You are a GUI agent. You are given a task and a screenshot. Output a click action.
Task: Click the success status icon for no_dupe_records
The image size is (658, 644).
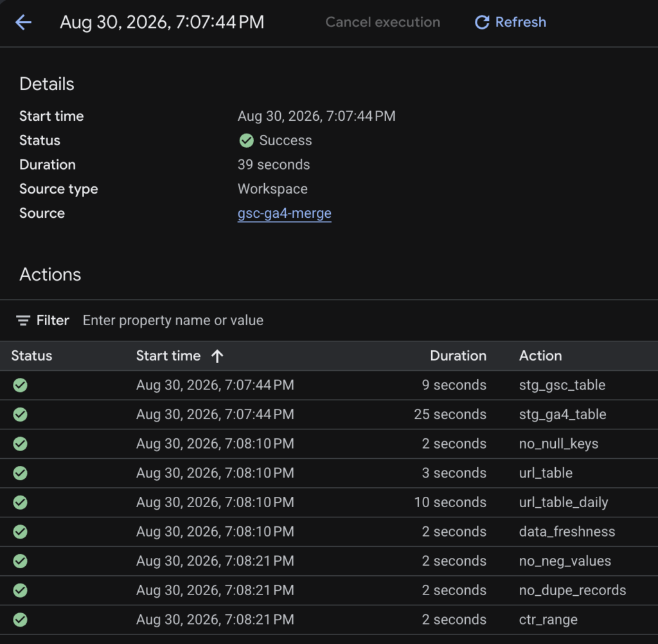click(x=20, y=590)
